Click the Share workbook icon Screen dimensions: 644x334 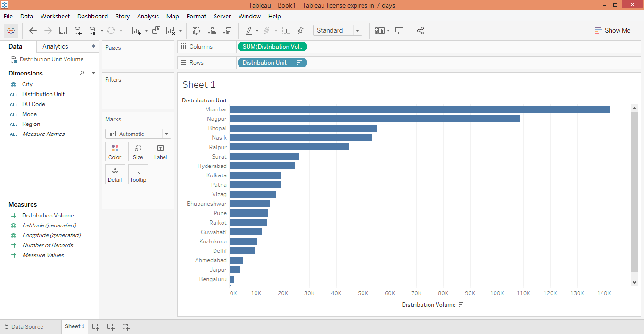(421, 31)
